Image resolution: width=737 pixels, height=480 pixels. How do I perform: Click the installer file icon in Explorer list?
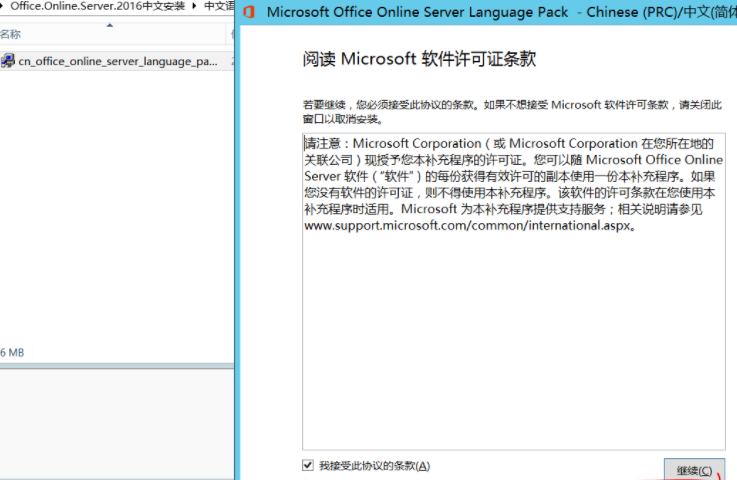pyautogui.click(x=8, y=61)
